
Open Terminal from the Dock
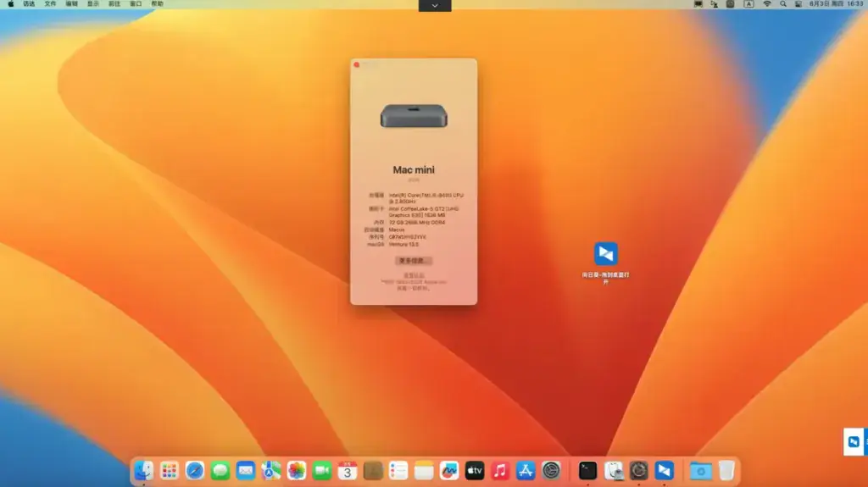(x=588, y=470)
